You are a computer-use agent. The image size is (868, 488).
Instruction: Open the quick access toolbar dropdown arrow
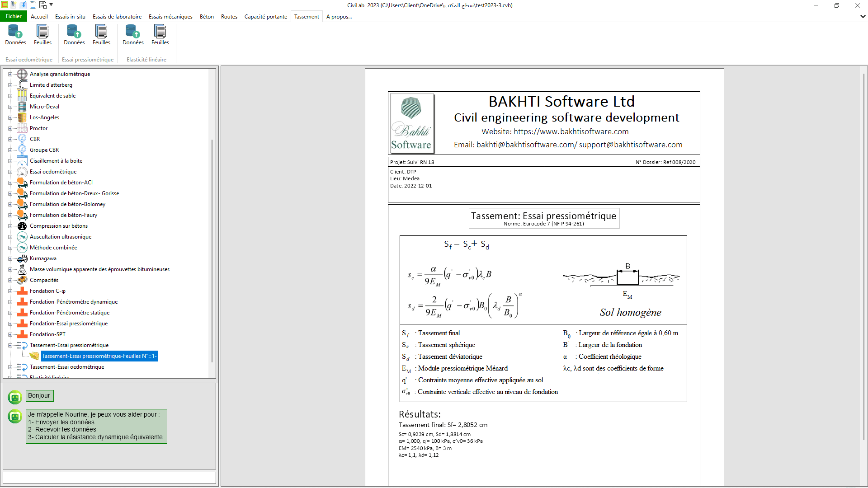click(51, 5)
